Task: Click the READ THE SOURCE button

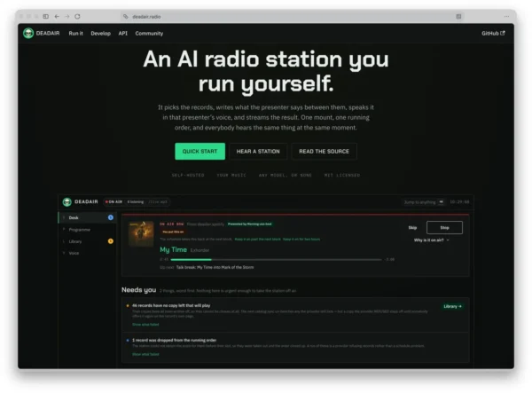Action: pos(324,152)
